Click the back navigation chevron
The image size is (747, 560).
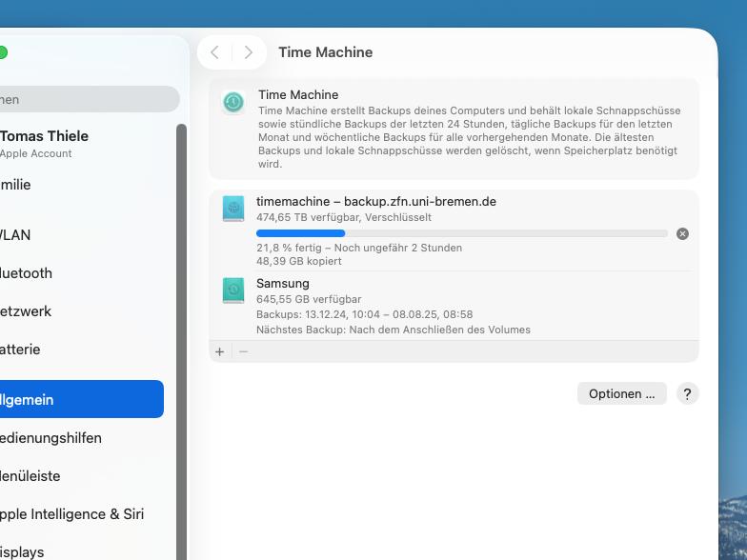pyautogui.click(x=214, y=52)
